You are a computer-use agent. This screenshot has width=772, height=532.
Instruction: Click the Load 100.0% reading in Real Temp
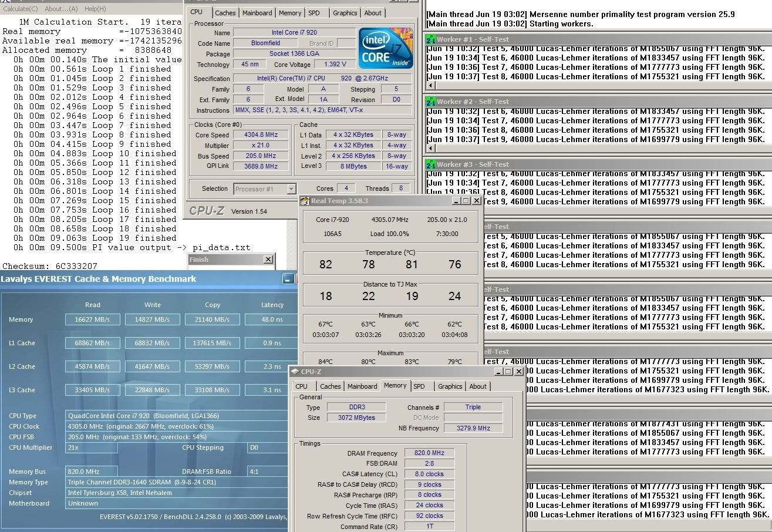click(x=390, y=234)
